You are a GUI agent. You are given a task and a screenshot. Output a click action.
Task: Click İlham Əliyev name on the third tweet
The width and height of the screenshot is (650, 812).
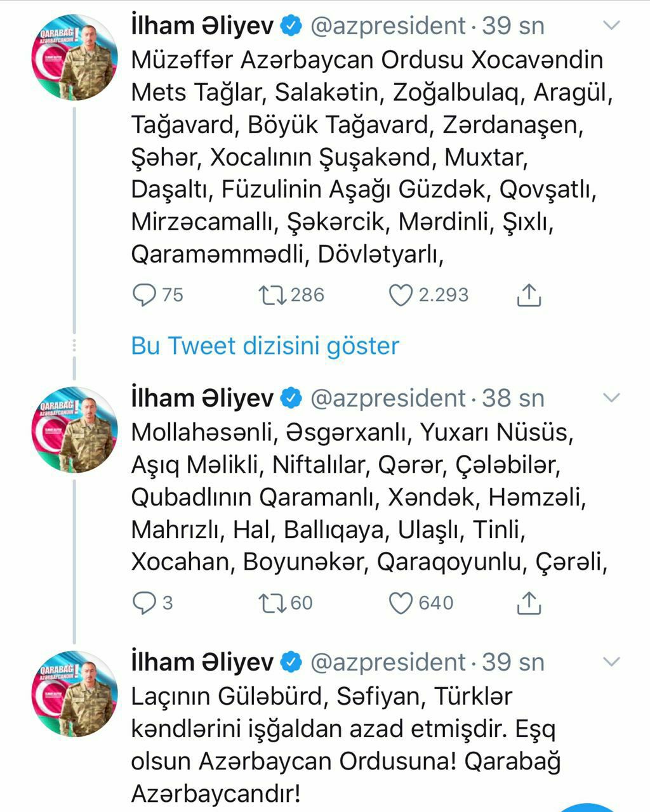[x=202, y=662]
